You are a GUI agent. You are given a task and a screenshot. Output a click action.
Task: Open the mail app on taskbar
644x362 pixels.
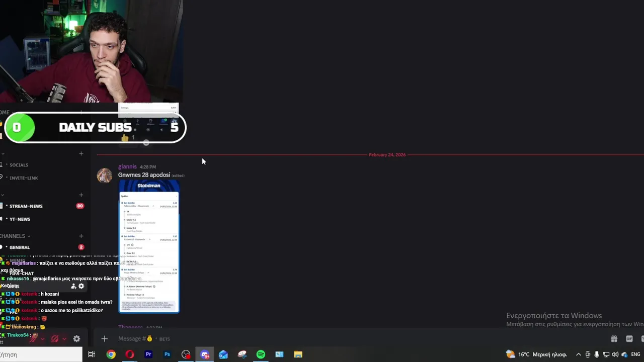pyautogui.click(x=223, y=354)
